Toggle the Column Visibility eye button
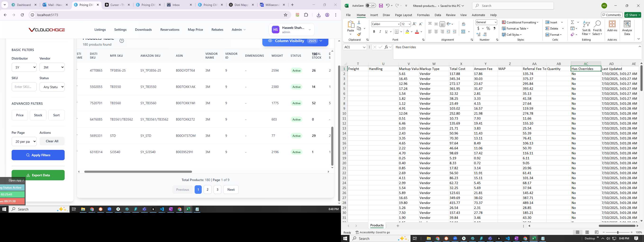 point(295,41)
